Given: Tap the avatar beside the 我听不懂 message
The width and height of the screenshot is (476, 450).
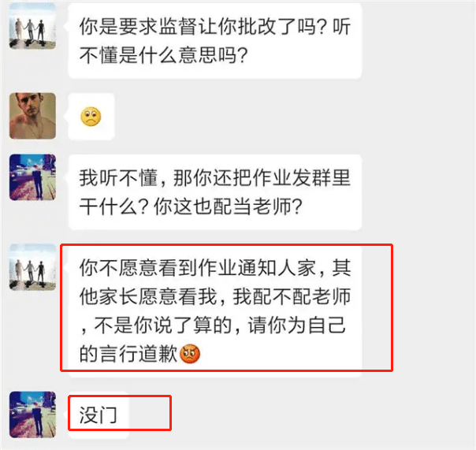Looking at the screenshot, I should 32,177.
